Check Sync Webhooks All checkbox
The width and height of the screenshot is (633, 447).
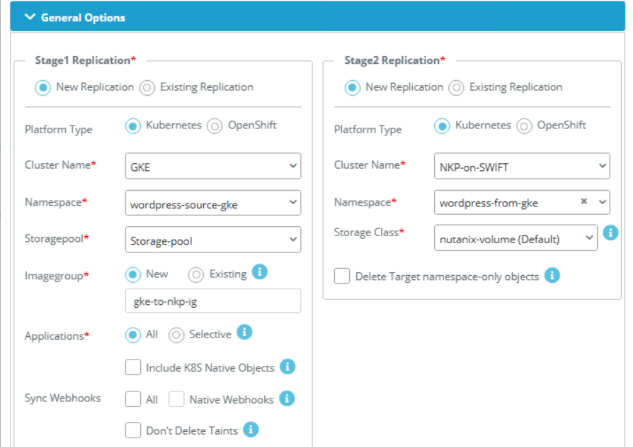133,399
